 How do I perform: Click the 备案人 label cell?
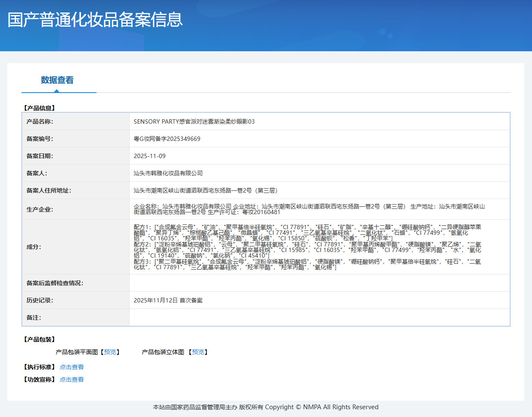[76, 173]
